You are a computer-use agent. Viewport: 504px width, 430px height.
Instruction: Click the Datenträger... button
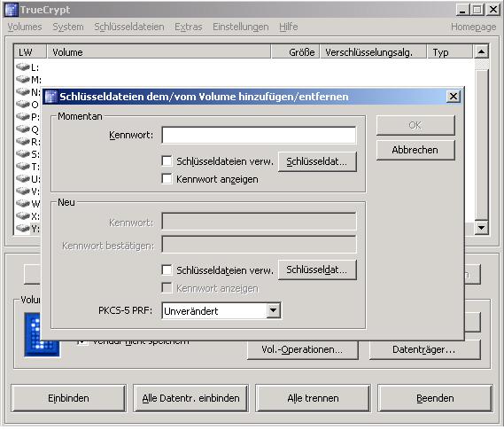(x=424, y=349)
